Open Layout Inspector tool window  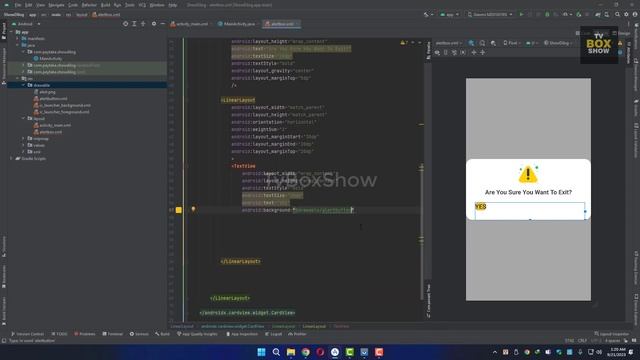(x=611, y=334)
